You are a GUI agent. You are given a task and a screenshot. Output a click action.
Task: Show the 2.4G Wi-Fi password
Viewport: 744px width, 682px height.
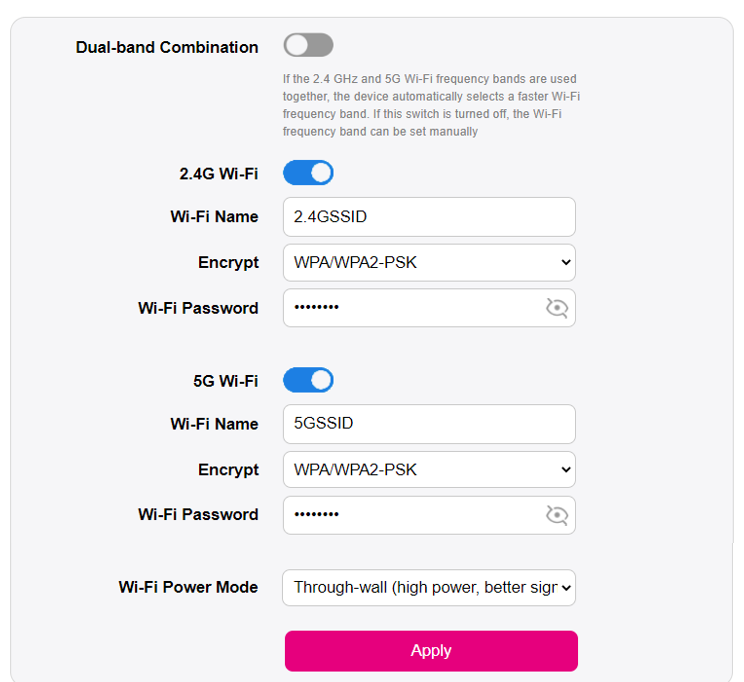(x=557, y=308)
